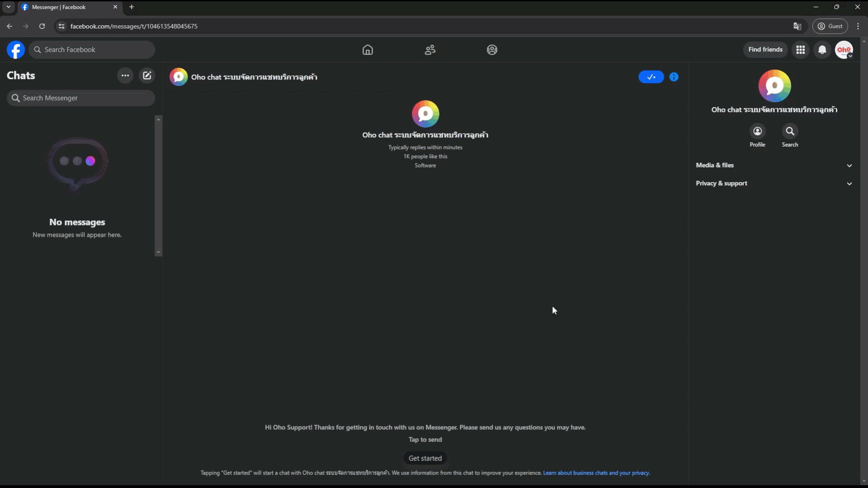Open the browser three-dot menu
This screenshot has height=488, width=868.
tap(858, 26)
